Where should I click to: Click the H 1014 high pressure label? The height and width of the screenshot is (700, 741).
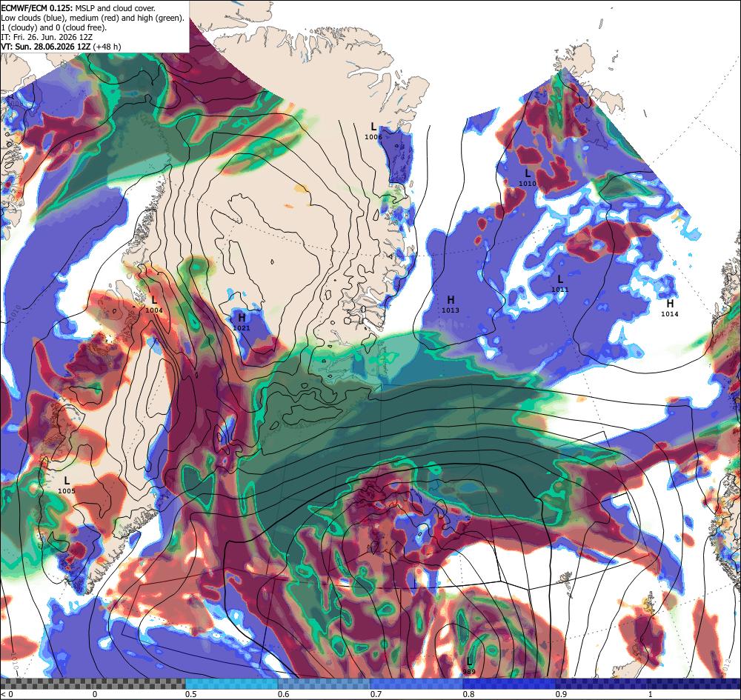(x=670, y=308)
